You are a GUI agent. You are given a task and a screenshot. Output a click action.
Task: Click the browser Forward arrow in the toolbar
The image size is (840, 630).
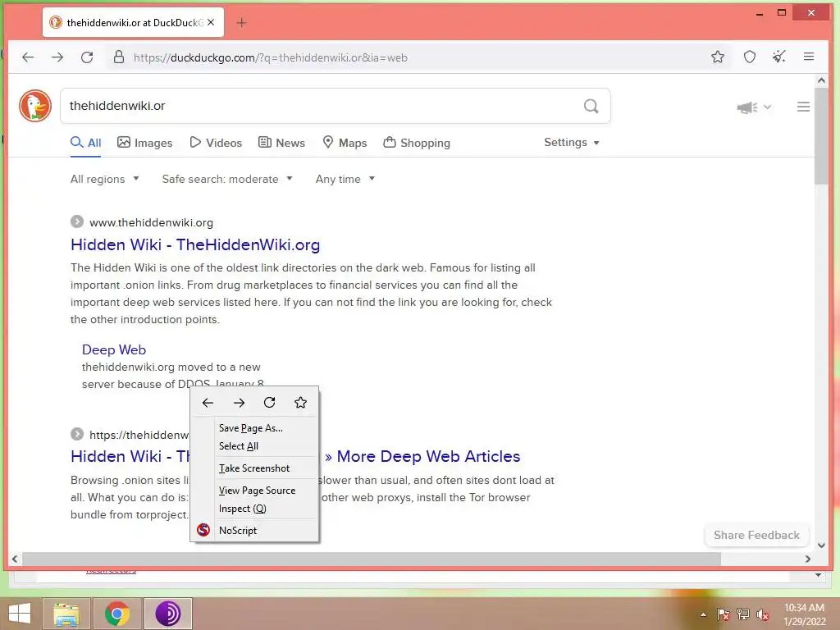pyautogui.click(x=57, y=57)
